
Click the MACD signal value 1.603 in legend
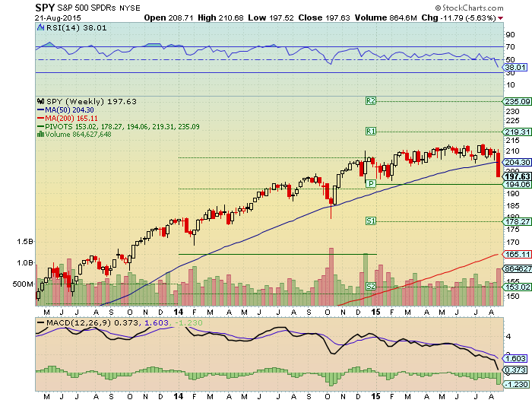click(157, 322)
